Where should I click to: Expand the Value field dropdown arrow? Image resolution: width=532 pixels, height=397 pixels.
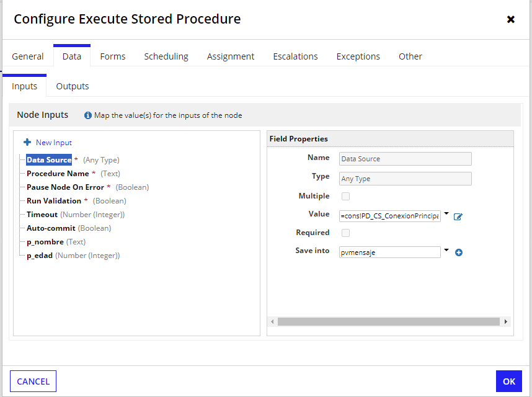click(x=446, y=214)
